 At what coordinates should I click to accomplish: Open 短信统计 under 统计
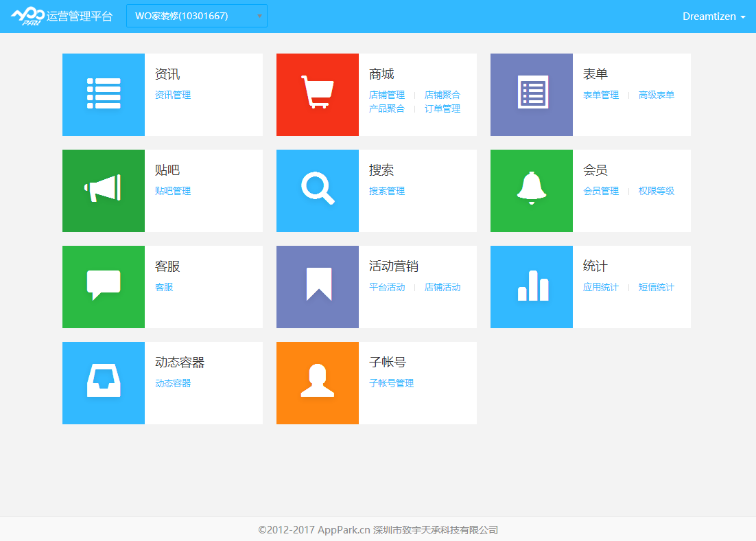pos(655,288)
